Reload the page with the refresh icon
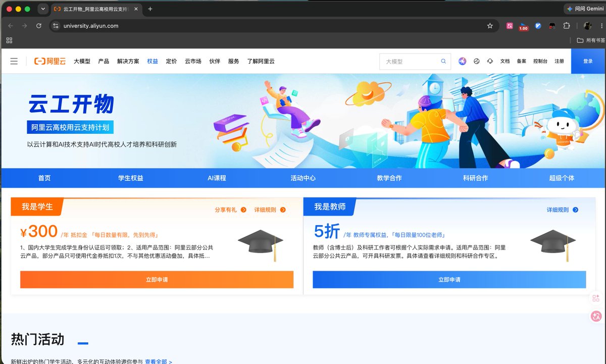 coord(39,26)
